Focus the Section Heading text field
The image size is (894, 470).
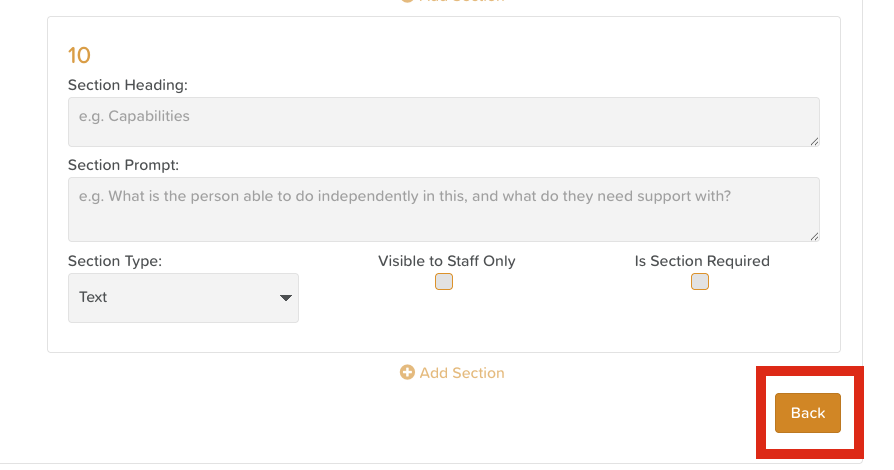(x=443, y=122)
